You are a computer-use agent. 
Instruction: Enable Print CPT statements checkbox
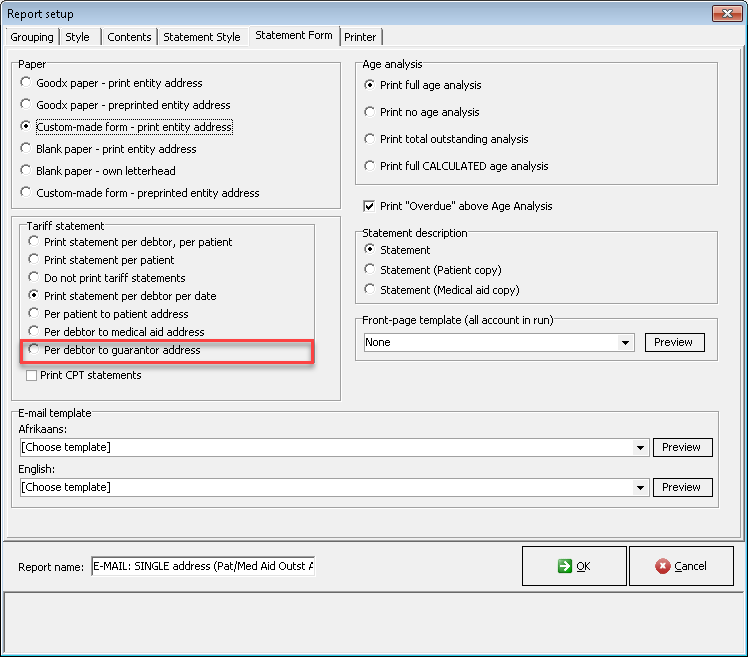coord(31,375)
